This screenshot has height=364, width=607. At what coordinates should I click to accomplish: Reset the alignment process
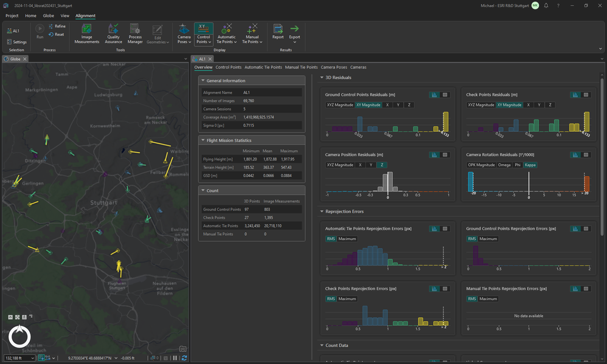(57, 35)
